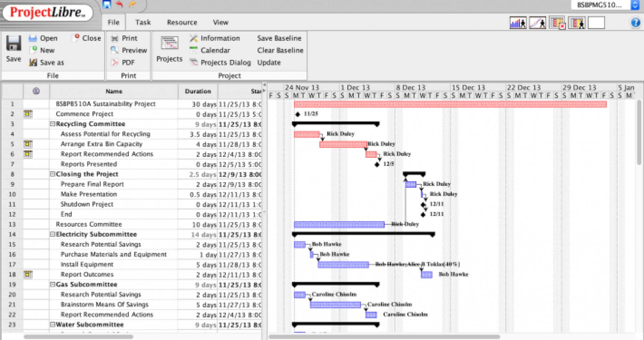Toggle the histogram chart view icon
Viewport: 644px width, 340px height.
518,23
